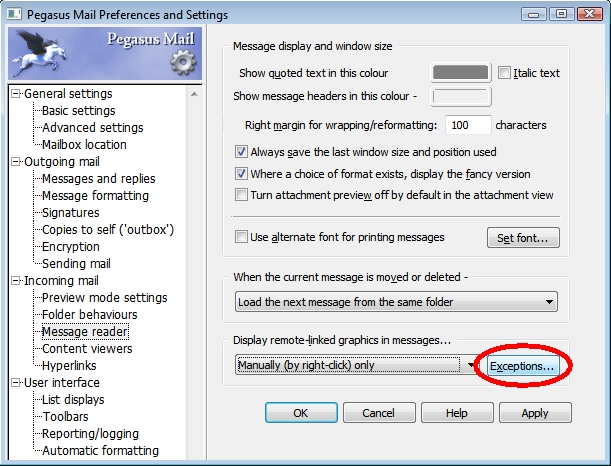Enable turn attachment preview off checkbox
This screenshot has width=611, height=466.
pos(241,195)
